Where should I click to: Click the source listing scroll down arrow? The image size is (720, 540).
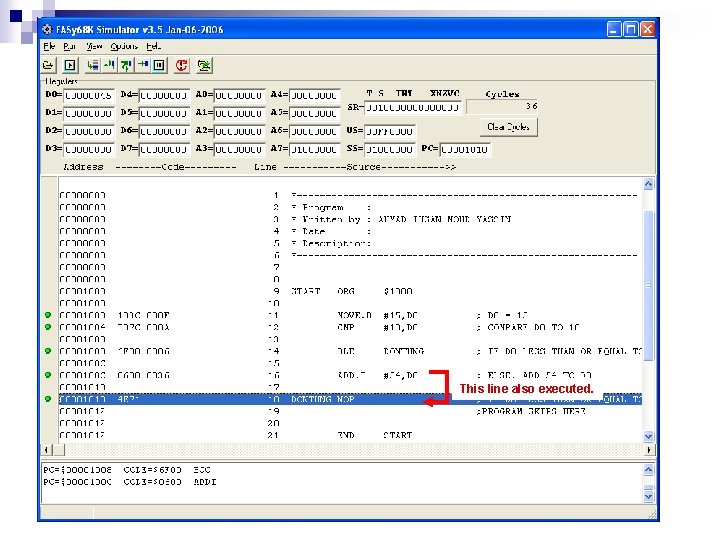[648, 436]
